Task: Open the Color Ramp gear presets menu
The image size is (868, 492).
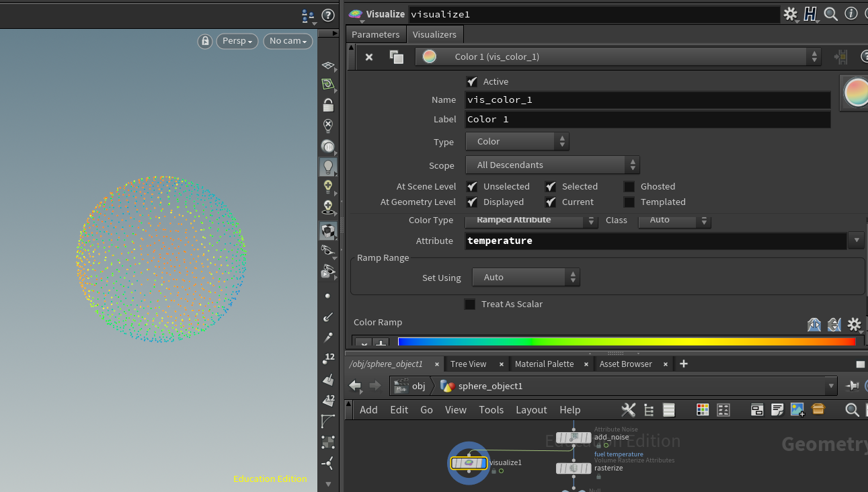Action: (855, 325)
